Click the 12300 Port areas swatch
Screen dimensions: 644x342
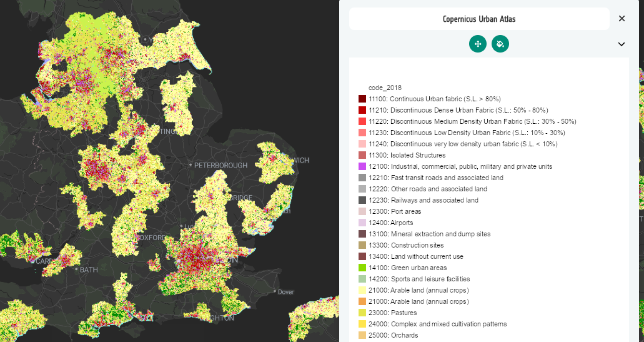click(362, 212)
